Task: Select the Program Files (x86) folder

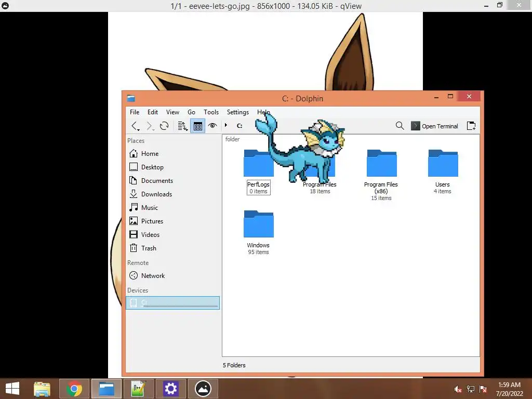Action: [x=381, y=163]
